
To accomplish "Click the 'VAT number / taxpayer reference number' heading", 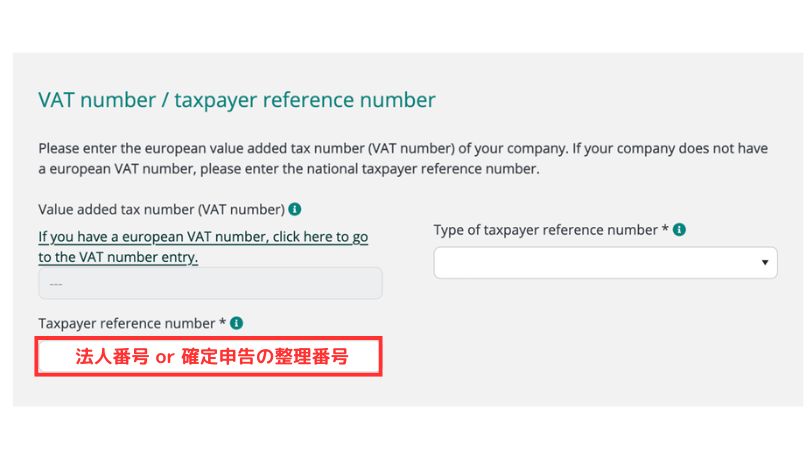I will pyautogui.click(x=237, y=100).
